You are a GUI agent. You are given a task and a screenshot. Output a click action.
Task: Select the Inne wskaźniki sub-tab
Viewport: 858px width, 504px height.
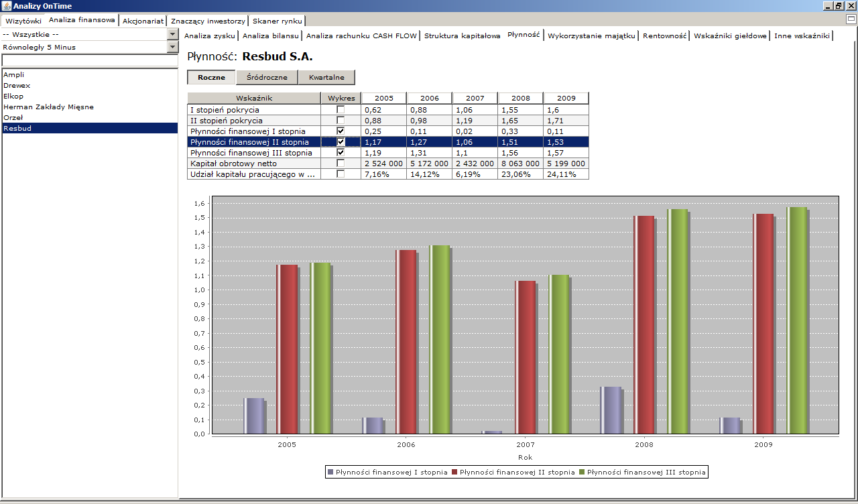click(x=802, y=36)
